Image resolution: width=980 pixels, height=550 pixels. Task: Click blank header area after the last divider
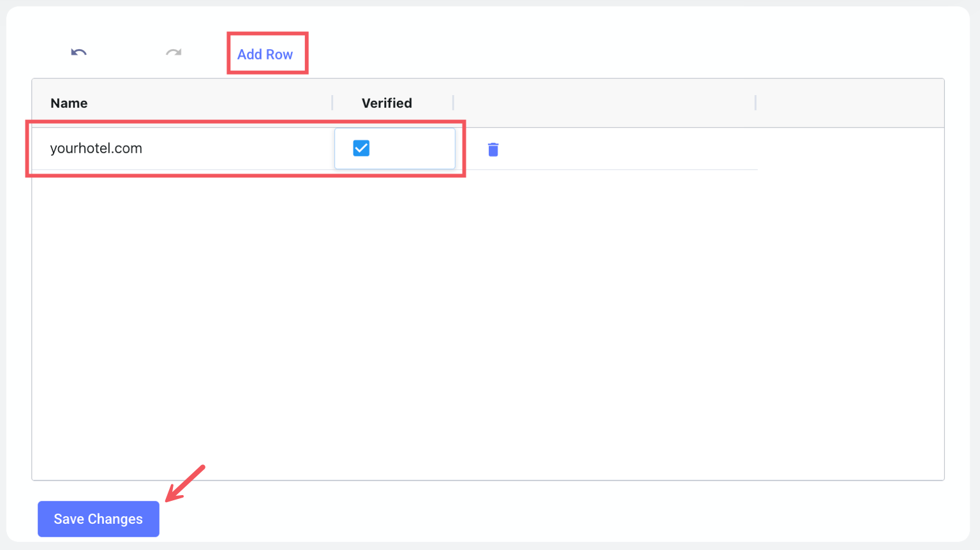[849, 103]
